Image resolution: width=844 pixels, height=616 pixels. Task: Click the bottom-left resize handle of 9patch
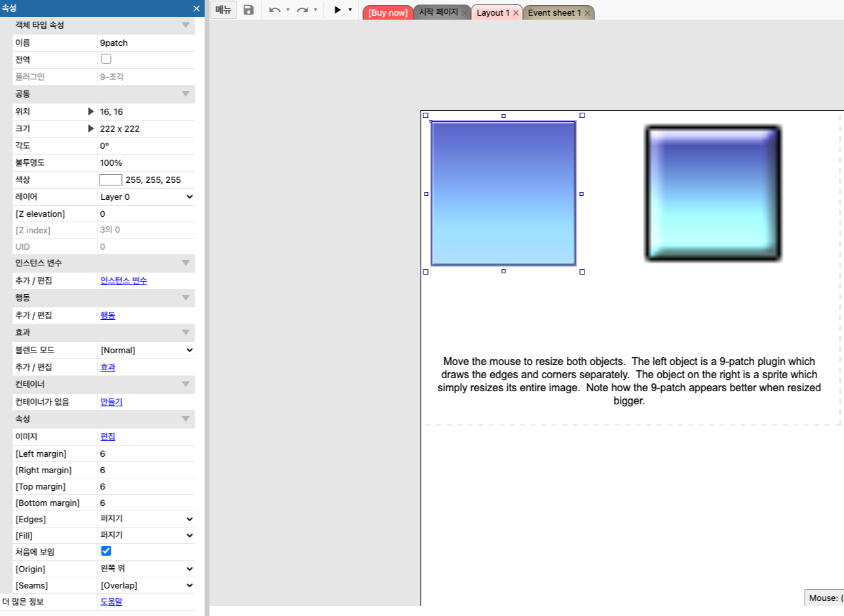[425, 271]
